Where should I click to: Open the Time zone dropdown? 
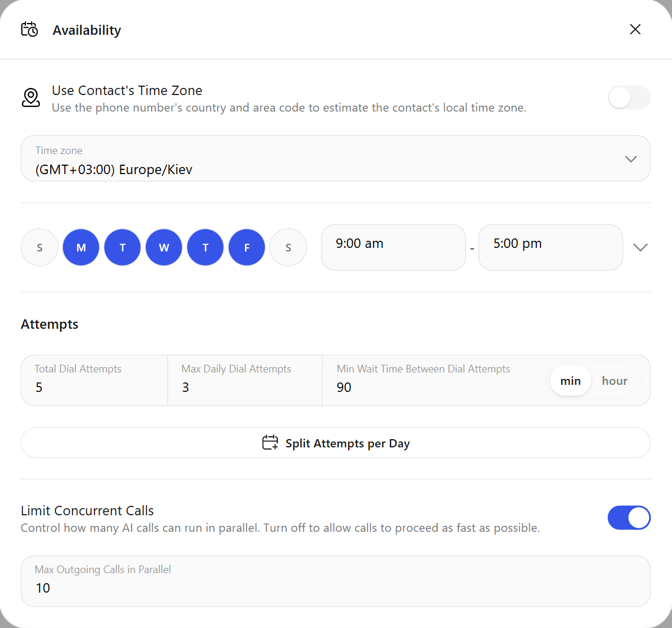[336, 159]
